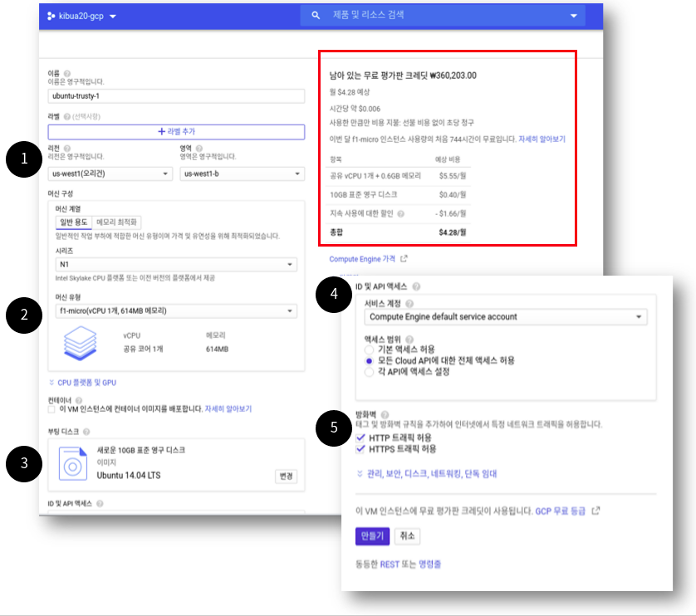Viewport: 696px width, 616px height.
Task: Click help icon next to 지속 사용에 대한 할인
Action: point(401,214)
